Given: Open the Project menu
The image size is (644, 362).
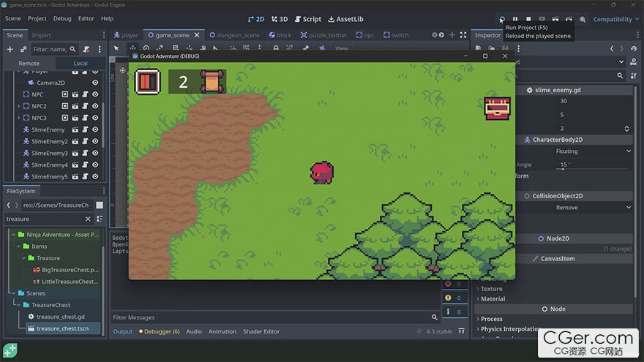Looking at the screenshot, I should click(37, 18).
